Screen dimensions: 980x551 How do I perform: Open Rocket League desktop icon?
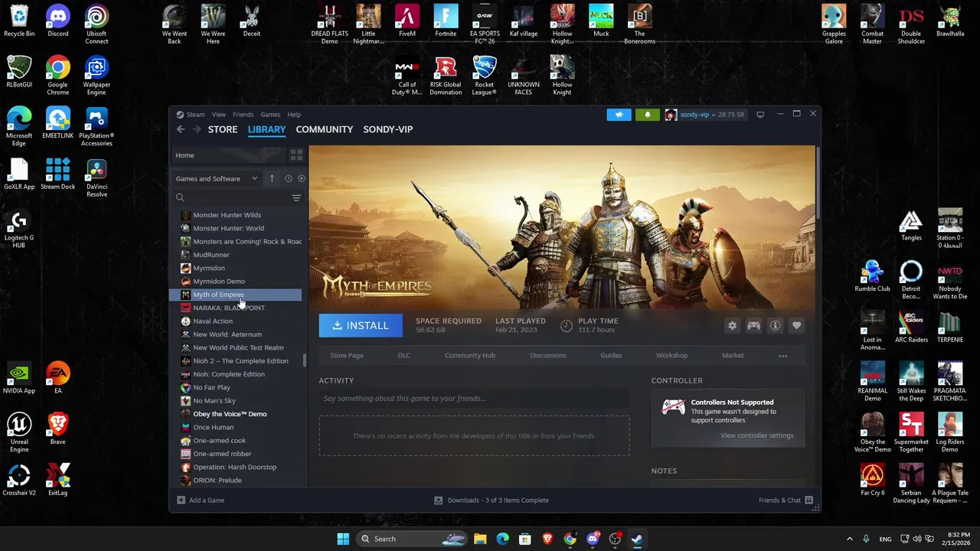tap(484, 76)
